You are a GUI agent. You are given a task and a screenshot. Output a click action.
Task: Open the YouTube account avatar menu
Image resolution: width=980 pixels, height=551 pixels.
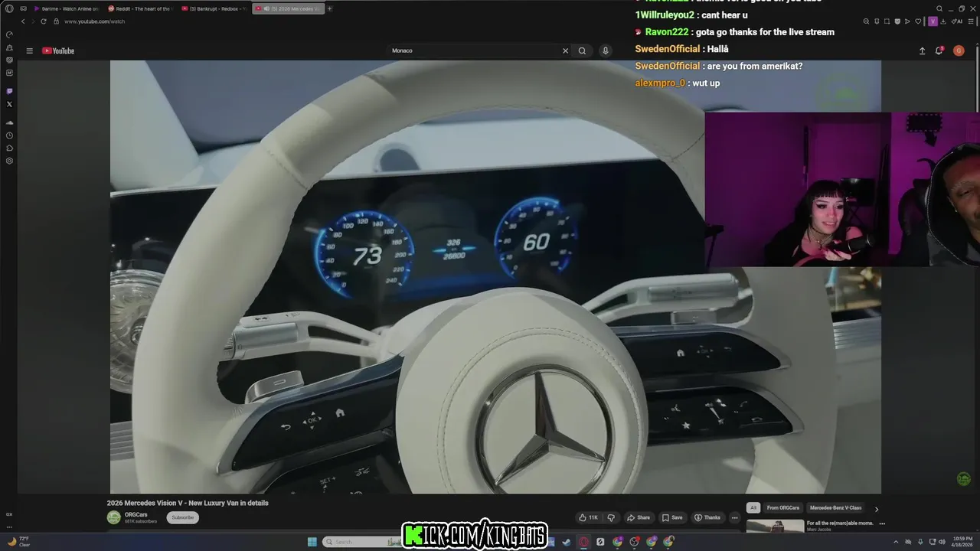click(x=959, y=51)
